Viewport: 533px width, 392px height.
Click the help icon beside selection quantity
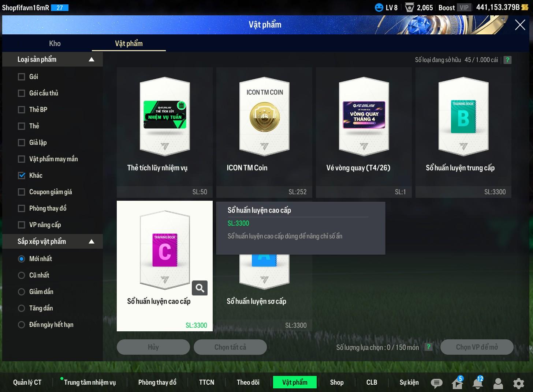[428, 347]
